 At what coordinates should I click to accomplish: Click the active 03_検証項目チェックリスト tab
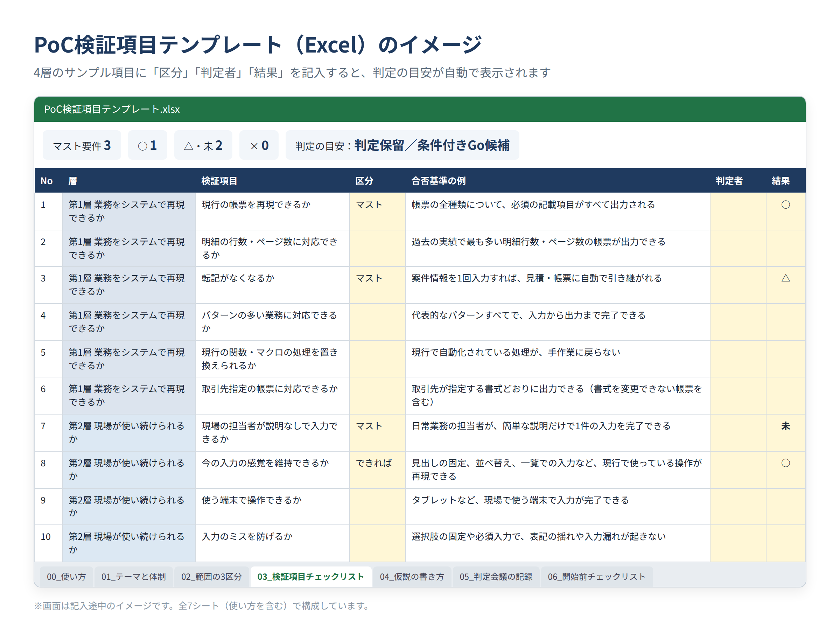tap(310, 576)
